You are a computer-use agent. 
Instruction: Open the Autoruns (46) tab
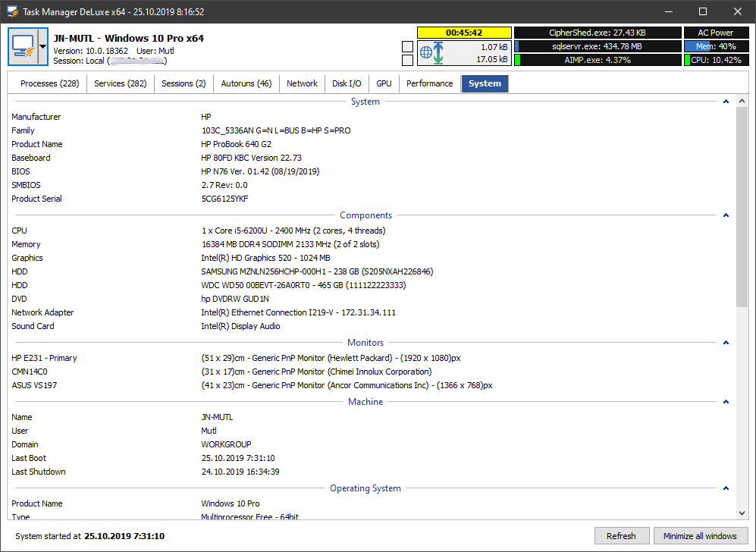pos(246,83)
